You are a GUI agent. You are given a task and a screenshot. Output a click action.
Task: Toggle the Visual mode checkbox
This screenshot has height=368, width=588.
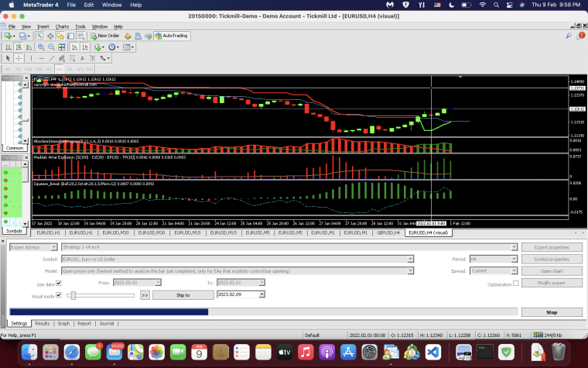click(x=59, y=295)
